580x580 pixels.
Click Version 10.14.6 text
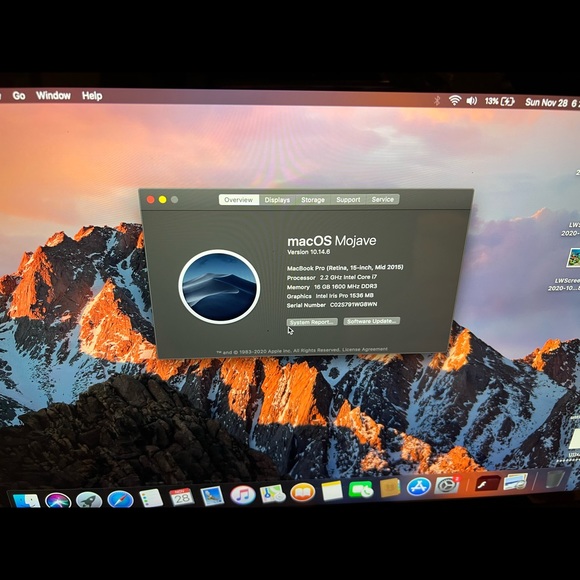(x=308, y=252)
